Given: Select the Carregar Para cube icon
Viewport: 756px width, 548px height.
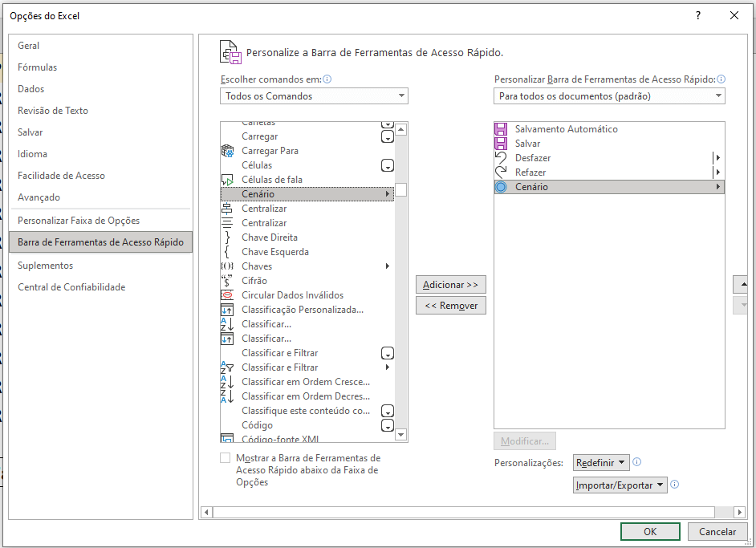Looking at the screenshot, I should (x=227, y=151).
